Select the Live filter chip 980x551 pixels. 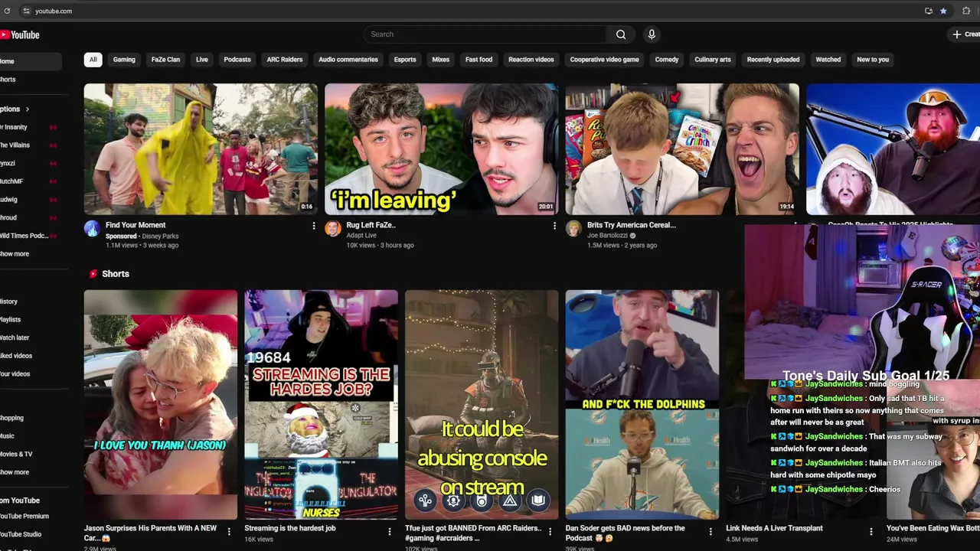point(202,60)
